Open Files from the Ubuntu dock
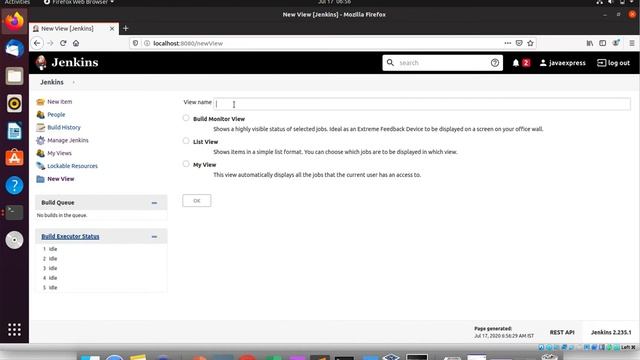 point(14,76)
